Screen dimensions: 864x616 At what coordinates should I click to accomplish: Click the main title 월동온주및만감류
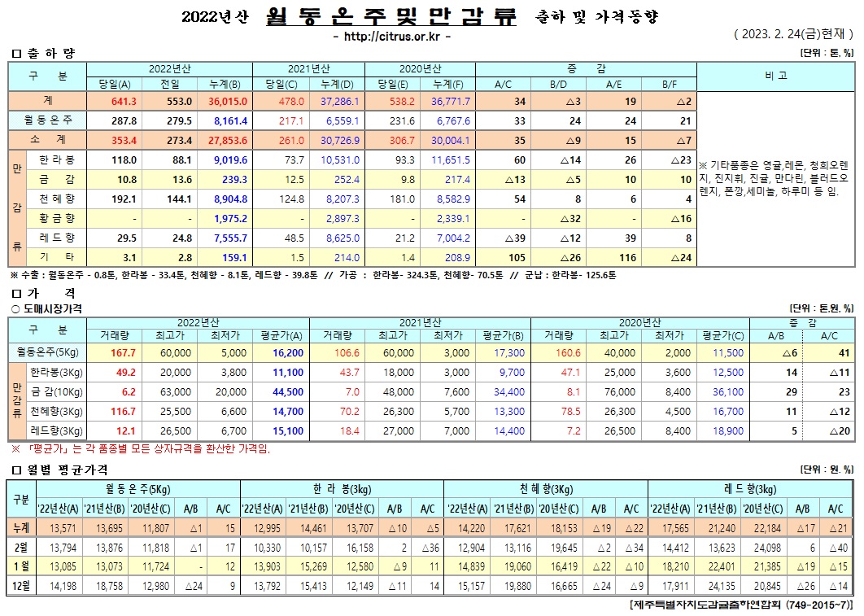[x=391, y=16]
